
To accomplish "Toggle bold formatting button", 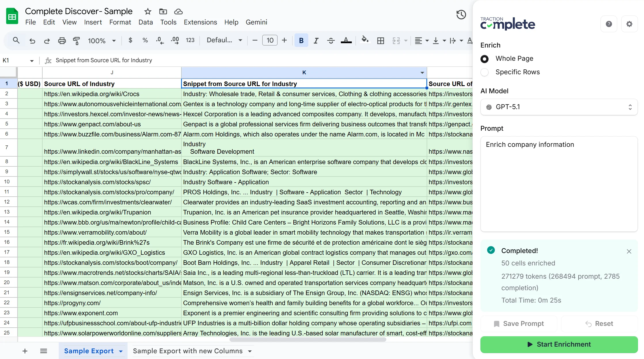I will 301,41.
